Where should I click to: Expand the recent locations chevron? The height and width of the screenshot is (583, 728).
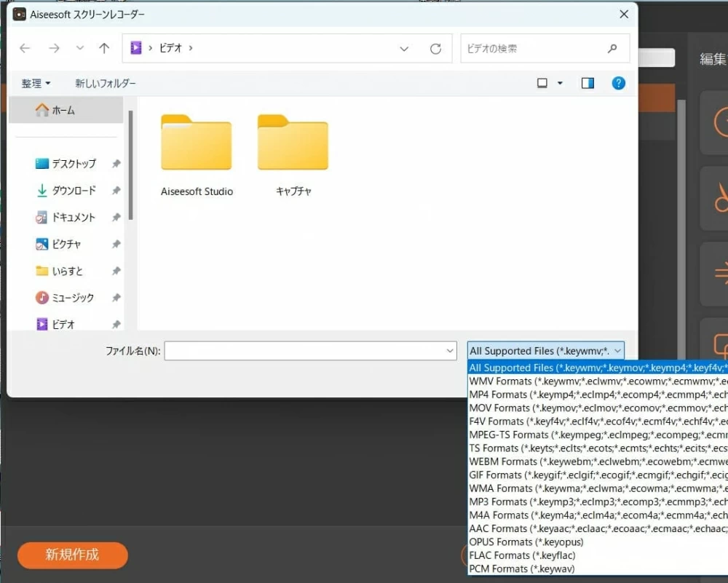pyautogui.click(x=80, y=49)
